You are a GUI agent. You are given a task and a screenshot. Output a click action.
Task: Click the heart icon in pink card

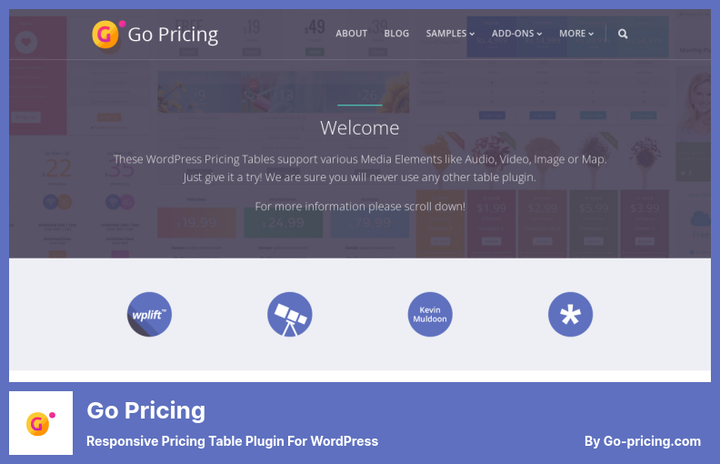pos(26,42)
